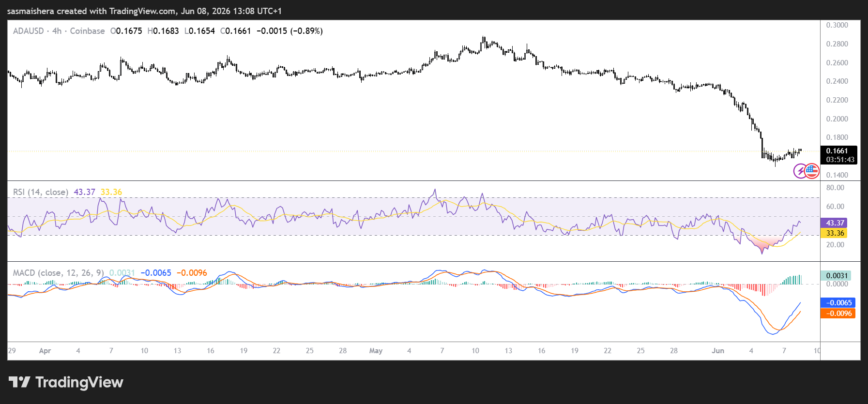The image size is (868, 404).
Task: Click orange signal value −0.0096 in legend
Action: coord(192,273)
